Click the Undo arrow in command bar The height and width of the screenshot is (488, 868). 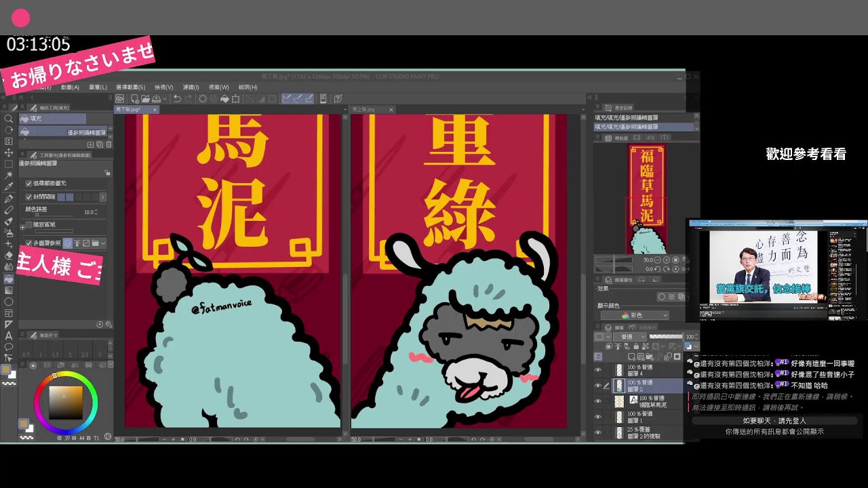pos(177,98)
